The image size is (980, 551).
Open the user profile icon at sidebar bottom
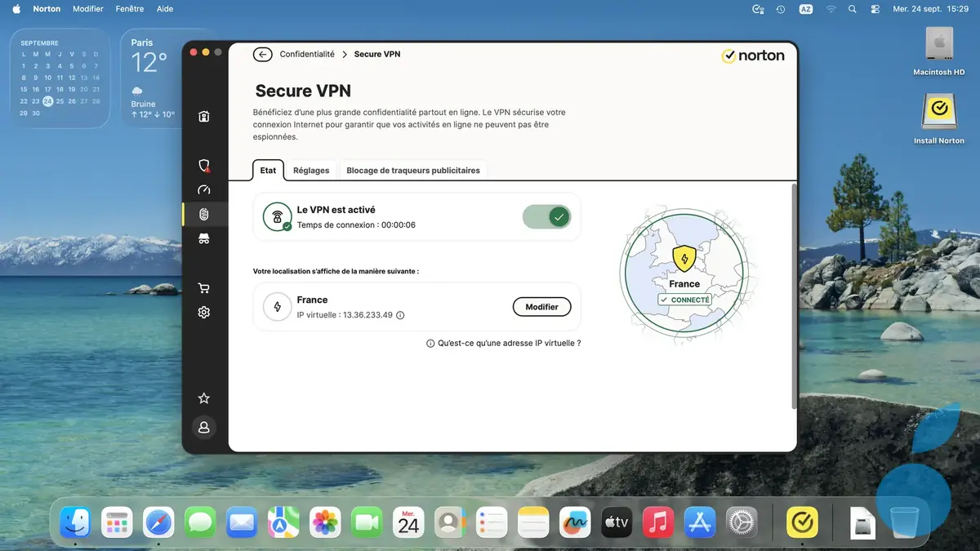pos(203,427)
